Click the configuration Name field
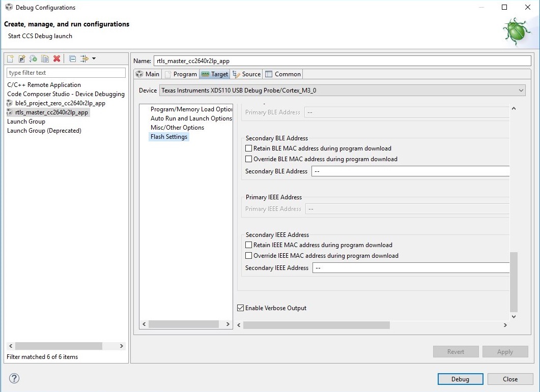 343,61
